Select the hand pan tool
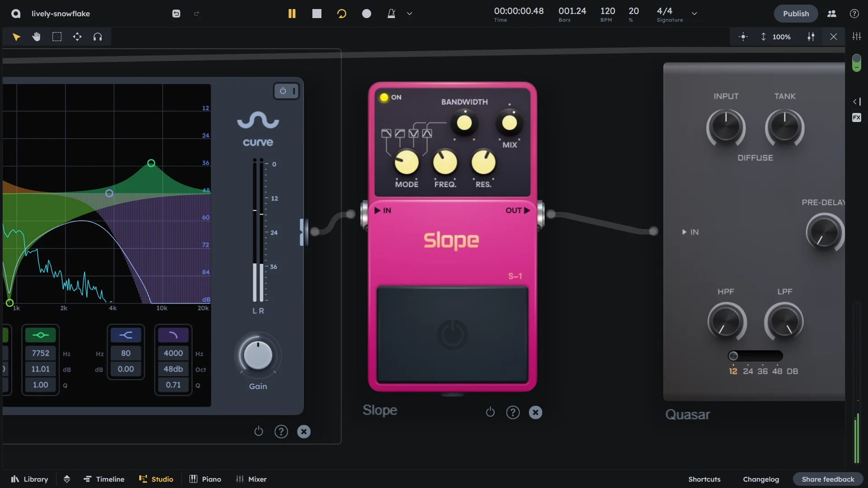 point(37,37)
